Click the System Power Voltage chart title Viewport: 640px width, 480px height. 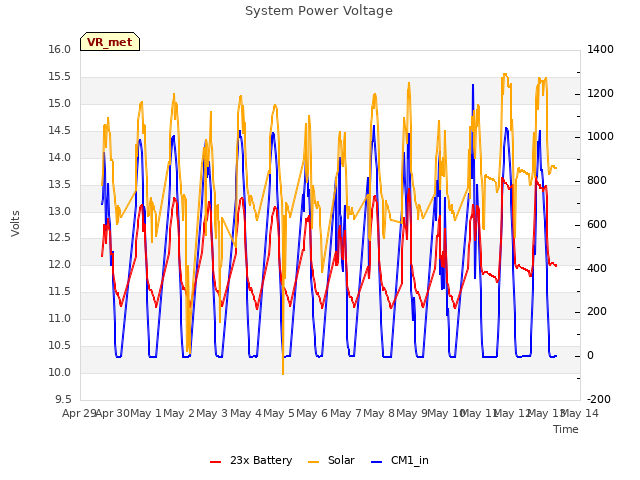[x=319, y=11]
